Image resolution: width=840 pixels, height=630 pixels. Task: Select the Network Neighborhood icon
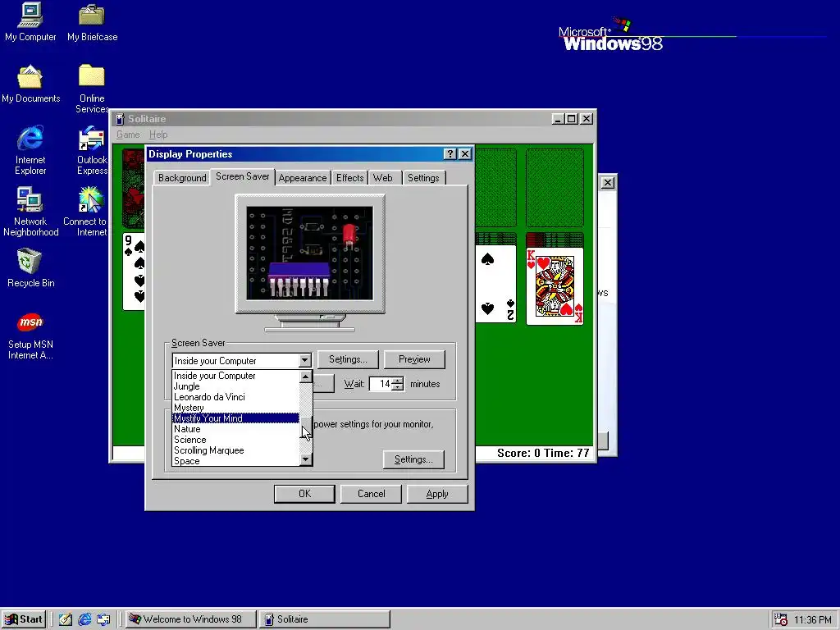click(x=30, y=212)
